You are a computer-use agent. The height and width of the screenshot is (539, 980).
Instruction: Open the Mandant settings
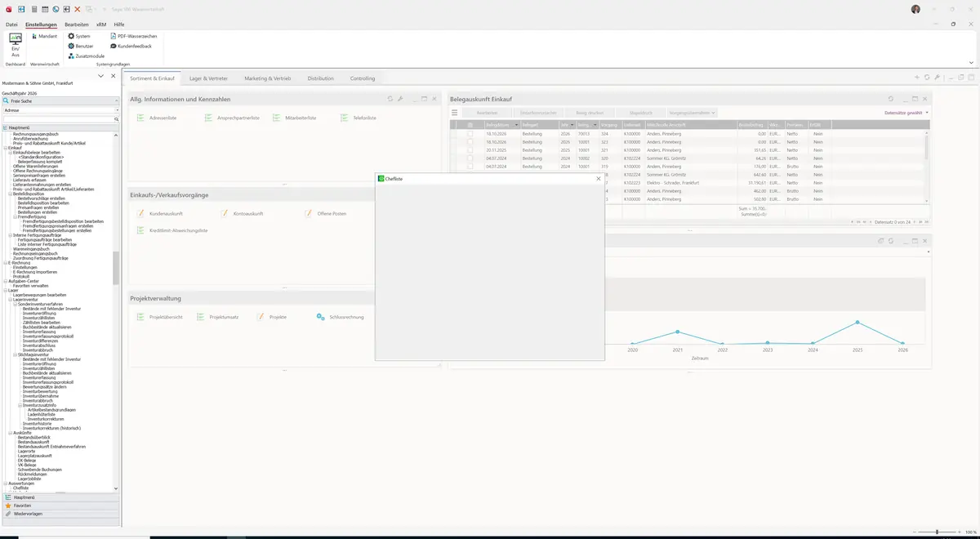point(43,36)
